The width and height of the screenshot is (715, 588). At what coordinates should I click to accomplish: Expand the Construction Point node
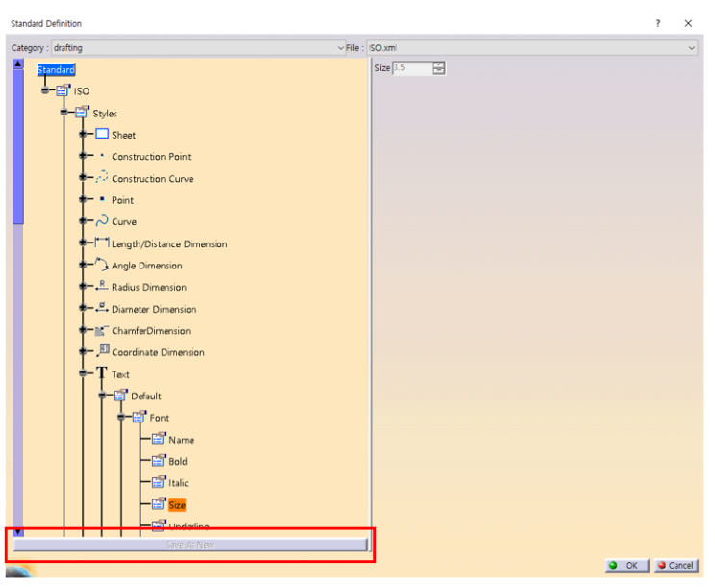(83, 156)
